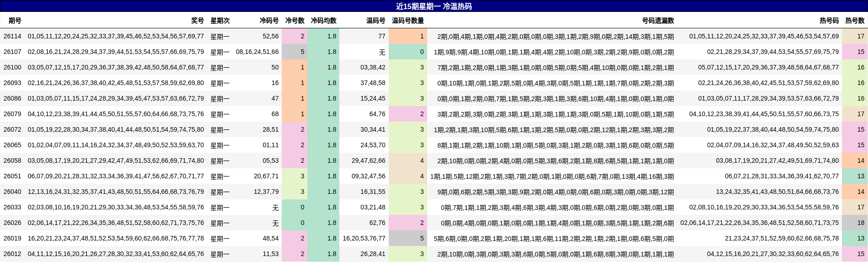Select period number 26114
Screen dimensions: 868x262
tap(12, 36)
